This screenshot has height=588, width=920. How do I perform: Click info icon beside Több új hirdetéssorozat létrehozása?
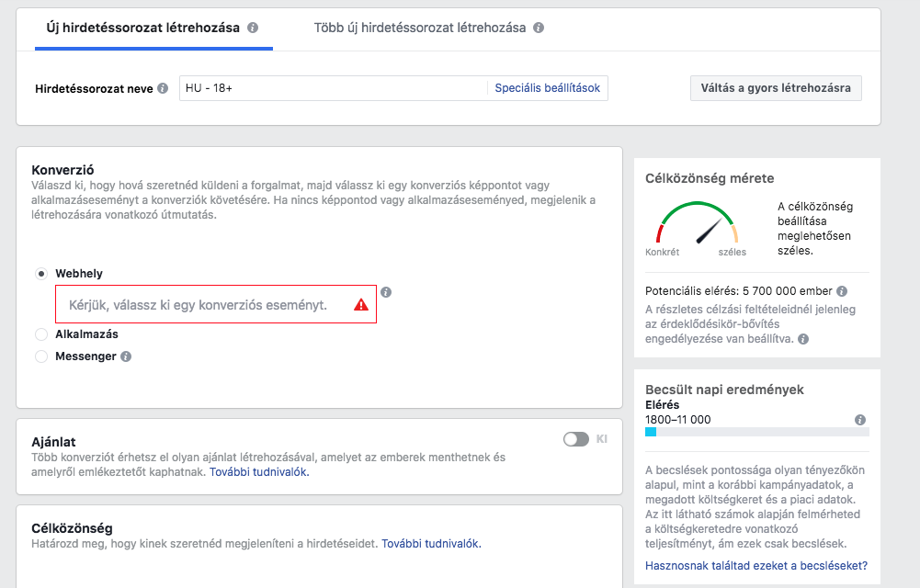[x=539, y=28]
